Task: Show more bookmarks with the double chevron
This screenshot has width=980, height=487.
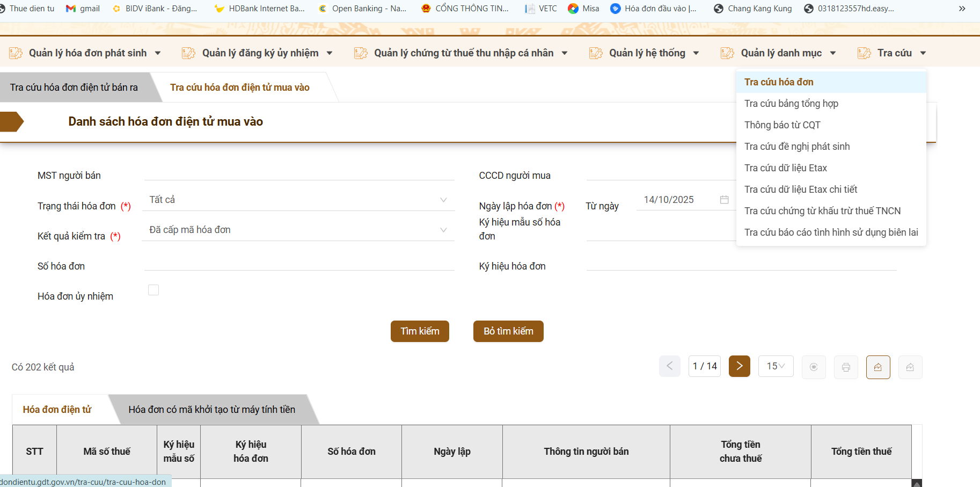Action: point(962,9)
